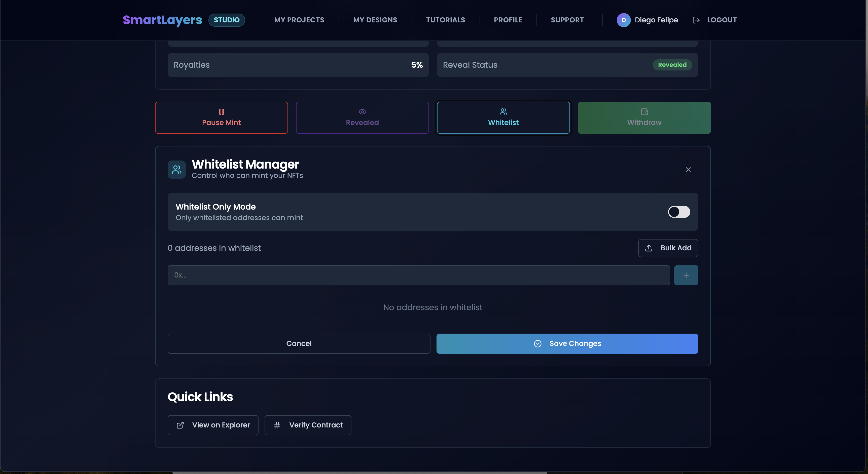Screen dimensions: 868x474
Task: Click the people icon on the Whitelist button
Action: (x=503, y=111)
